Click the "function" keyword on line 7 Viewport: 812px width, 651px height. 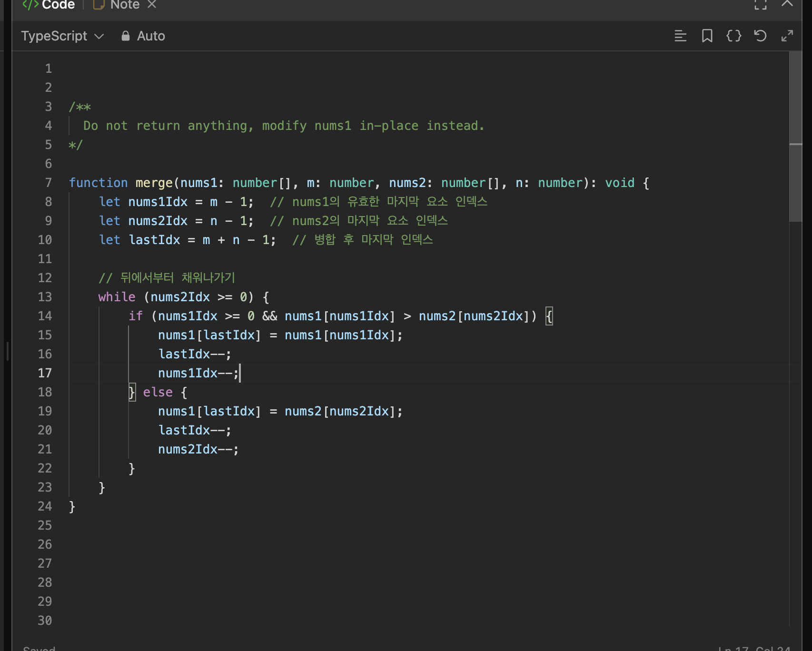tap(99, 183)
